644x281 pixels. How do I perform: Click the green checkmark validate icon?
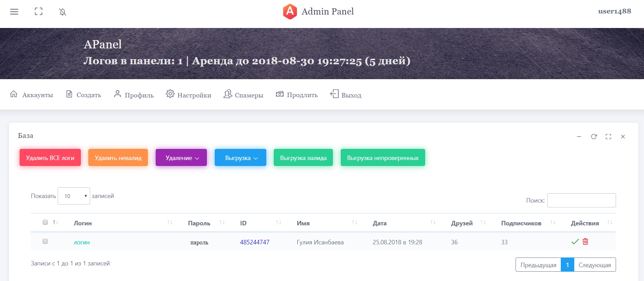click(575, 242)
